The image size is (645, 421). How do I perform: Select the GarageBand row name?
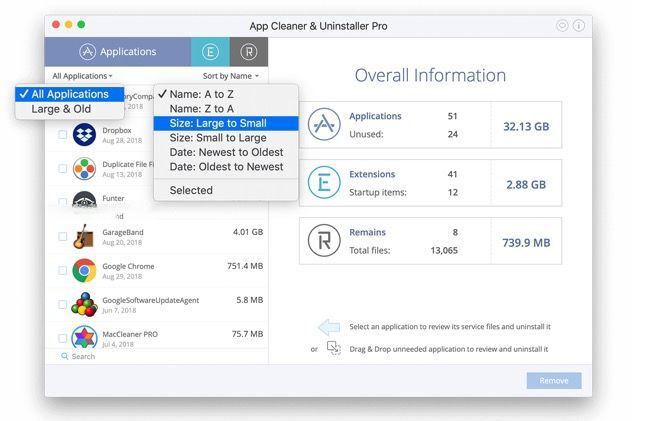tap(123, 232)
